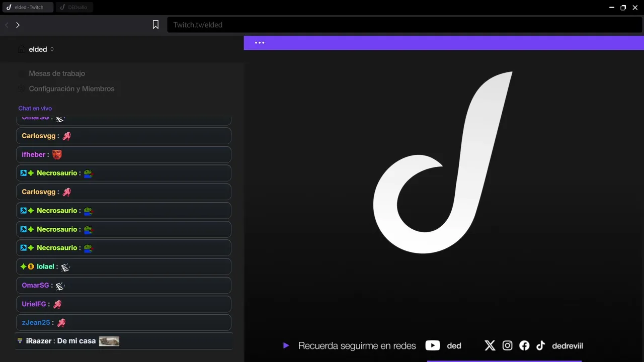
Task: Click the purple play triangle icon
Action: [286, 345]
